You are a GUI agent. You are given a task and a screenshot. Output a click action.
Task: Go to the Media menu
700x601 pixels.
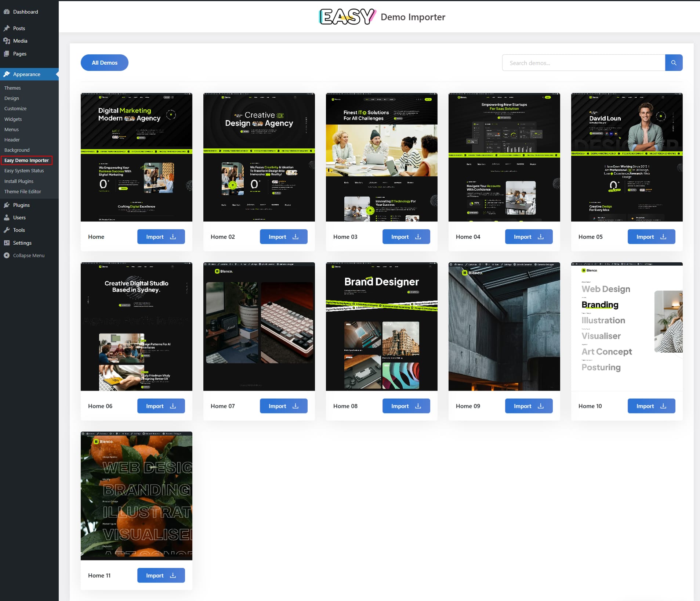point(29,41)
